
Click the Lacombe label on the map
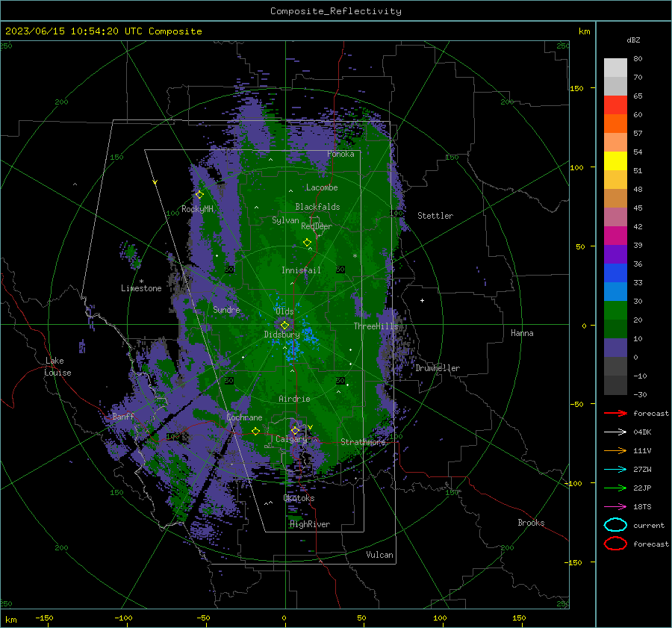[x=322, y=187]
